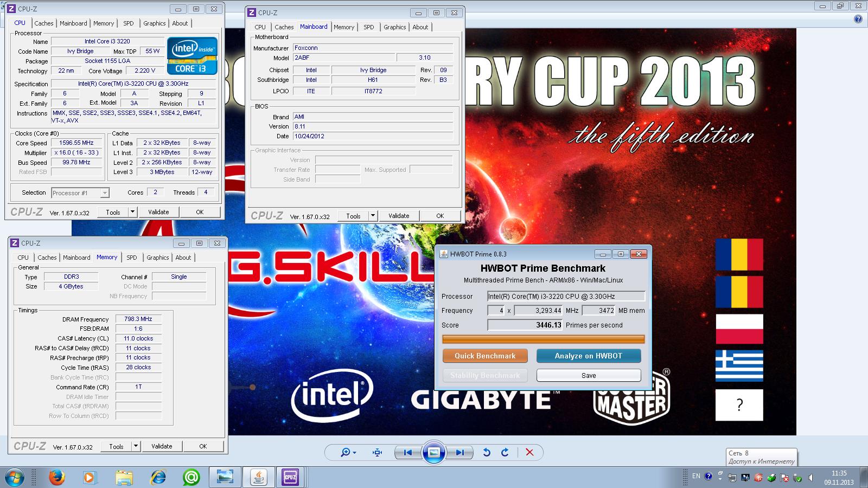The height and width of the screenshot is (488, 868).
Task: Click the Intel Core i3 logo badge
Action: [192, 56]
